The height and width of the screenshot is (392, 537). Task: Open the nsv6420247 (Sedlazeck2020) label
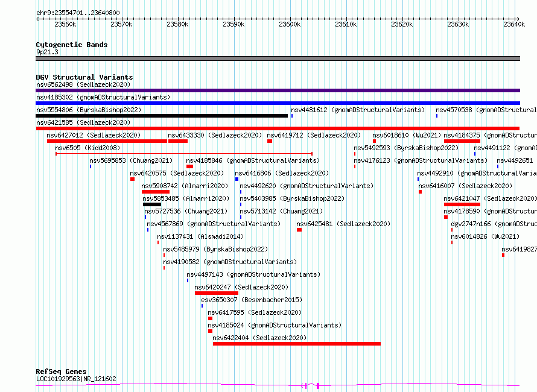241,287
